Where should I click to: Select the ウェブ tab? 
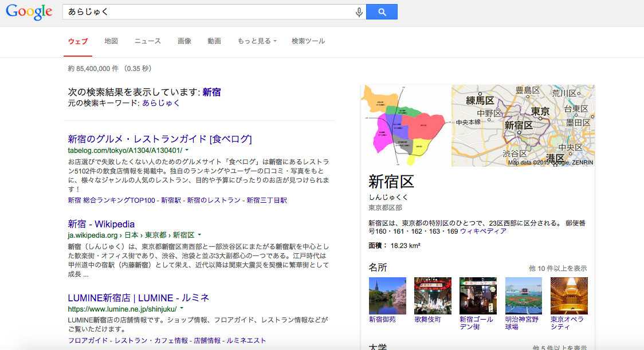click(x=77, y=41)
